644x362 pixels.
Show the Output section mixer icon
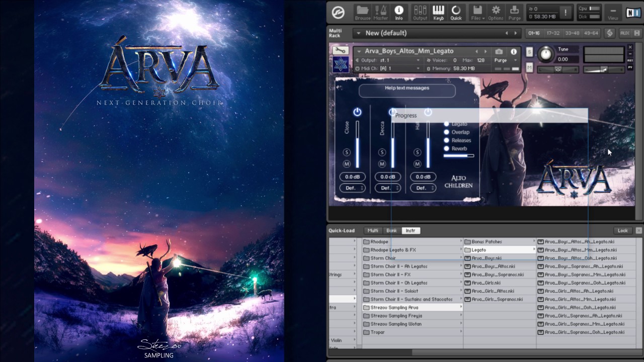pyautogui.click(x=420, y=12)
